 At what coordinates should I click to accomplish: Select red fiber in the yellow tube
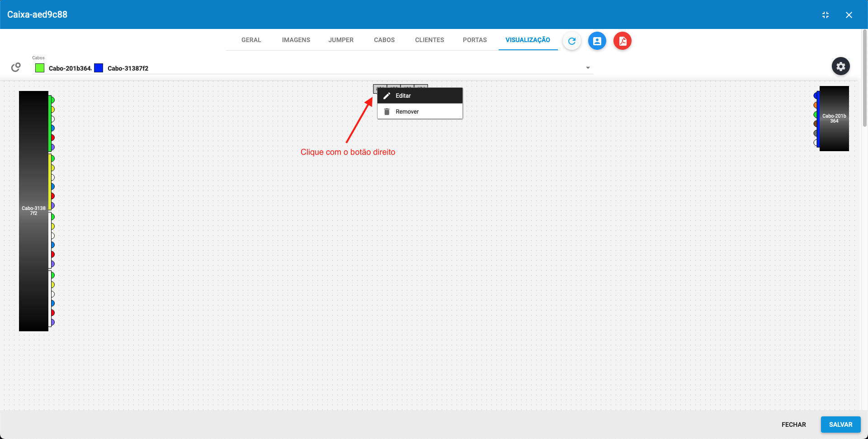click(52, 196)
